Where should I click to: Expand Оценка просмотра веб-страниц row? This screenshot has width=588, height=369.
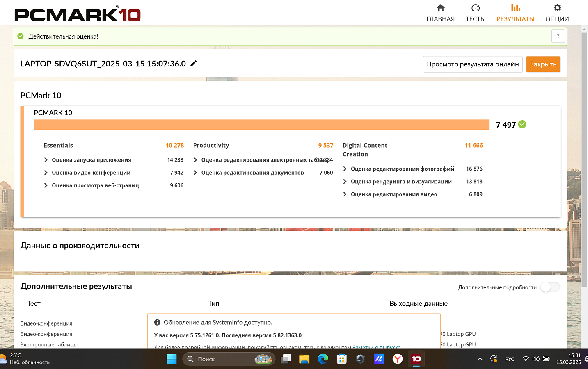coord(46,185)
